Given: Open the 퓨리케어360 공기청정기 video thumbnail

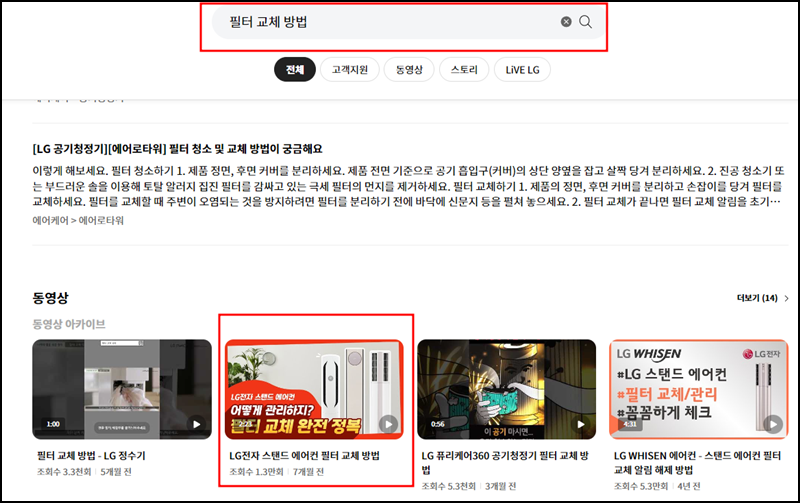Looking at the screenshot, I should click(507, 389).
